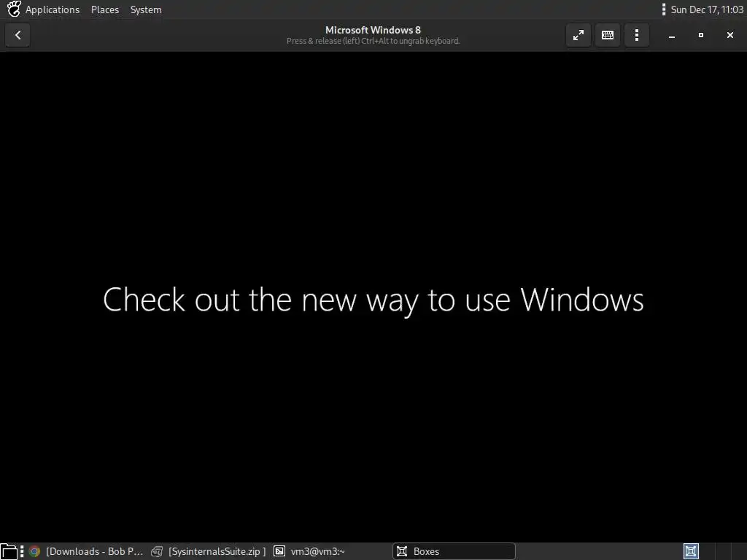Click the 'Check out the new way to use Windows' text

pyautogui.click(x=373, y=300)
